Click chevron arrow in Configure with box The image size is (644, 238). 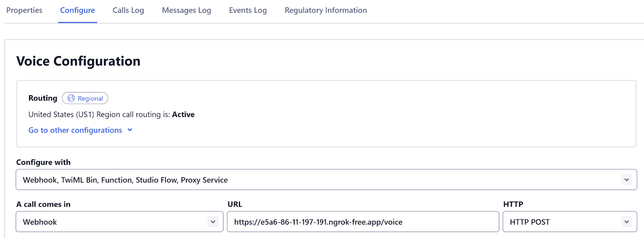[626, 180]
